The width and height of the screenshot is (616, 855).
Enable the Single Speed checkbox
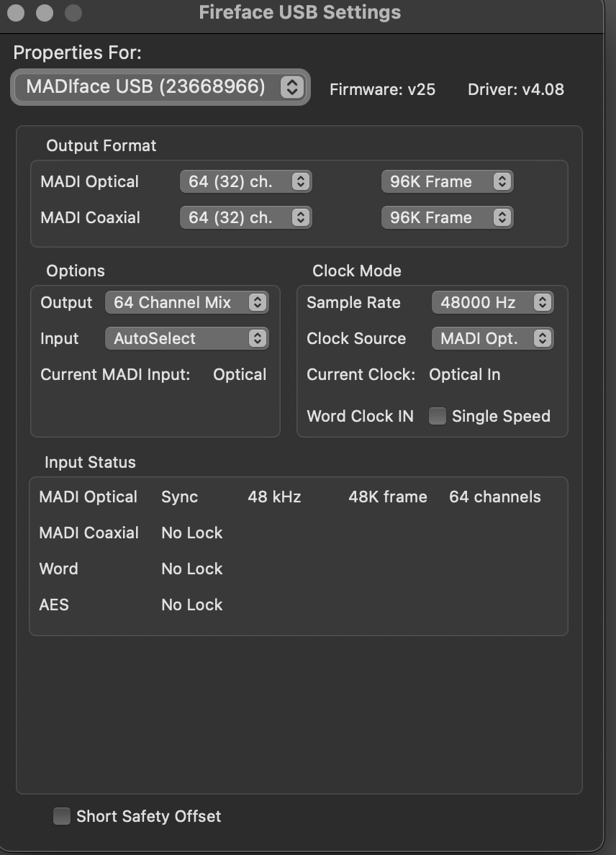[438, 416]
